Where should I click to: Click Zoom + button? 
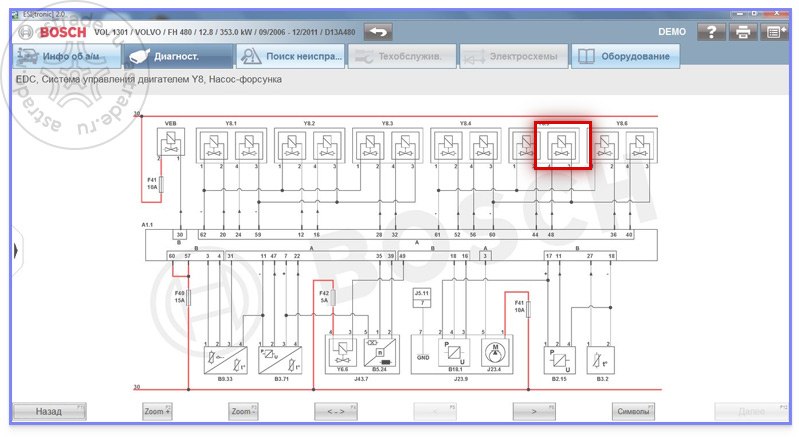point(157,411)
